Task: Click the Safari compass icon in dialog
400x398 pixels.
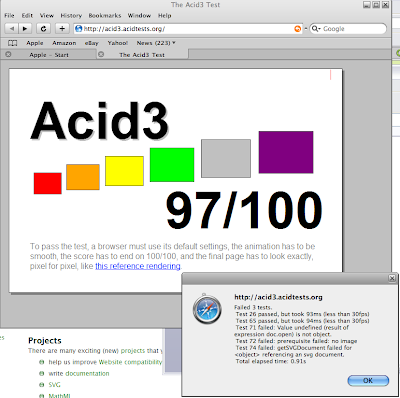Action: [207, 309]
